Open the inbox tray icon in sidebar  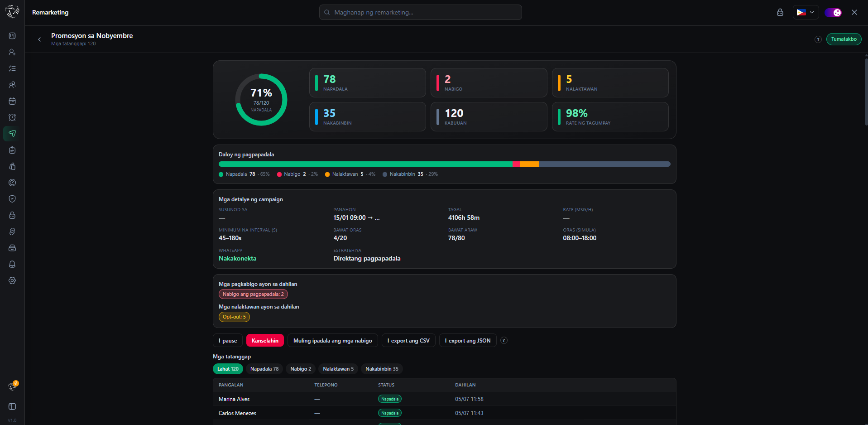coord(12,248)
